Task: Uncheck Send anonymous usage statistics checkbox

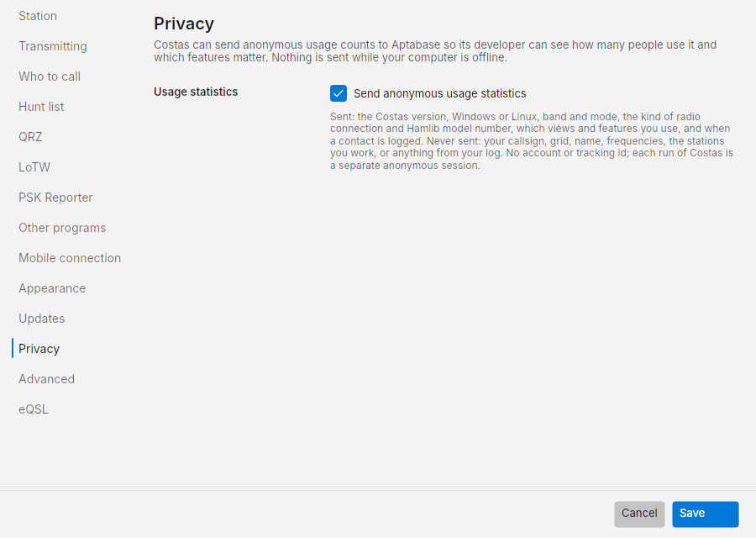Action: pos(339,93)
